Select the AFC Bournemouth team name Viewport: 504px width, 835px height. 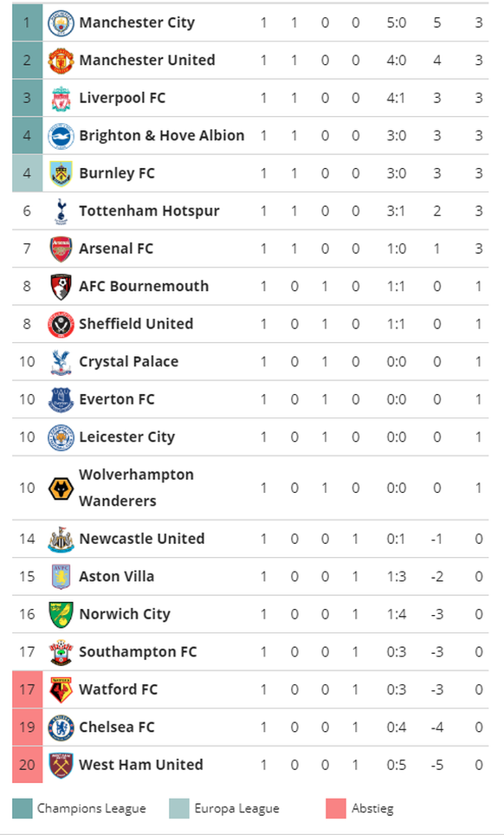tap(144, 287)
